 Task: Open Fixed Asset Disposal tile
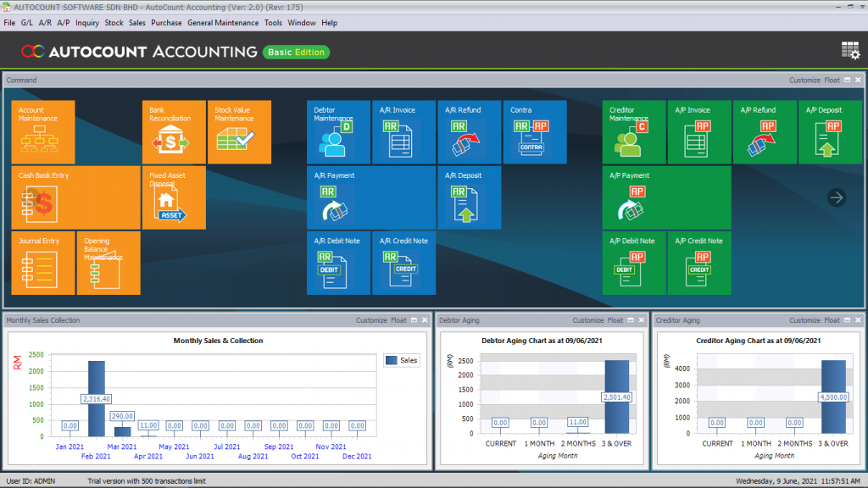point(174,197)
